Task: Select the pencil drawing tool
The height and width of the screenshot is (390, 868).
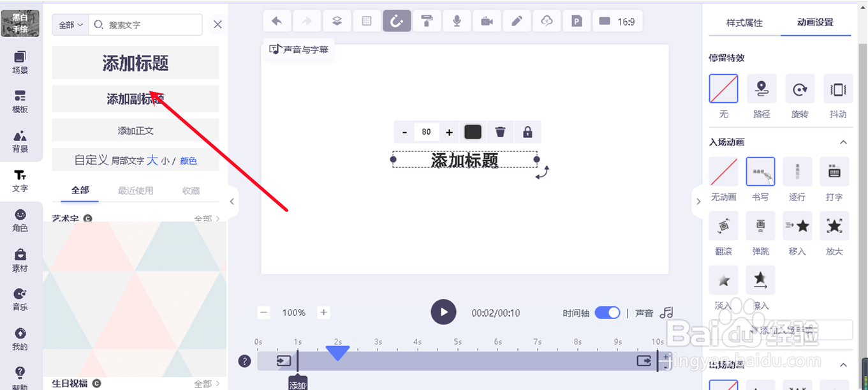Action: tap(517, 20)
